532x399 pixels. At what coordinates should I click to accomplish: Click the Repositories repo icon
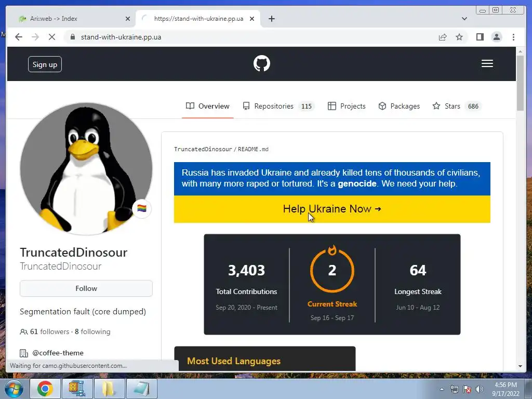click(x=246, y=106)
